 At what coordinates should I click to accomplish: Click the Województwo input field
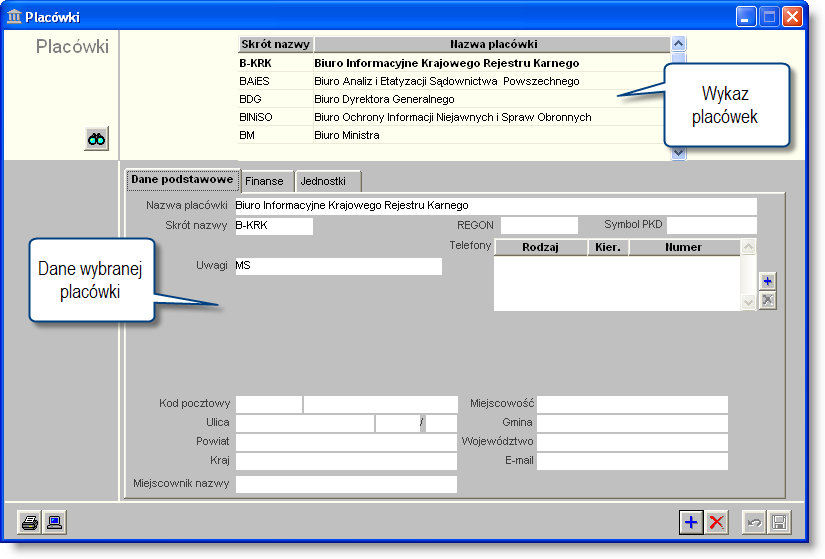click(632, 442)
